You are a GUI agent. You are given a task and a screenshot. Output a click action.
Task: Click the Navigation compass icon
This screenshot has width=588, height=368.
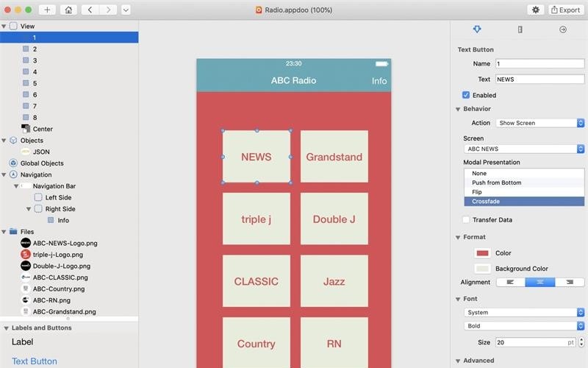coord(13,174)
